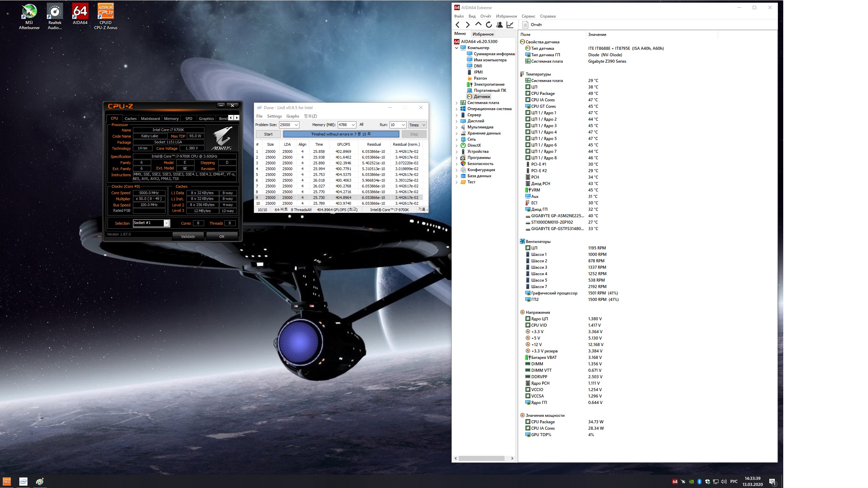Collapse the Компьютер tree node
The height and width of the screenshot is (488, 868).
(456, 48)
